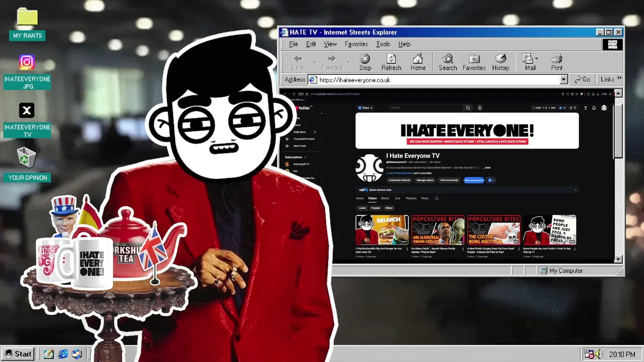The image size is (644, 362).
Task: Open the View menu
Action: coord(330,44)
